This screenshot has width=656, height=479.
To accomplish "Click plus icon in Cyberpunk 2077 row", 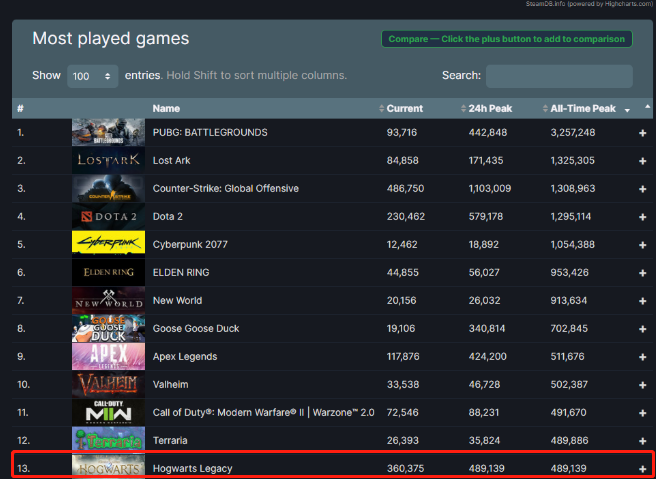I will coord(643,245).
